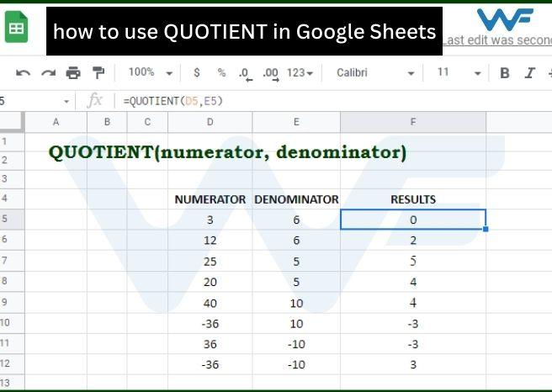This screenshot has width=552, height=392.
Task: Open the 123 number format dropdown
Action: [300, 73]
